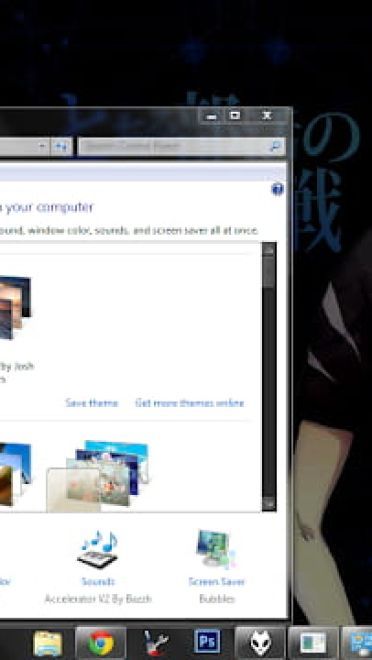
Task: Click Get more themes online link
Action: (189, 403)
